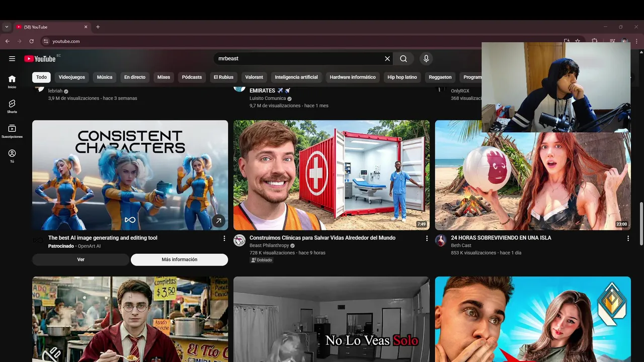Visit the Beth Cast channel name
This screenshot has height=362, width=644.
(461, 246)
